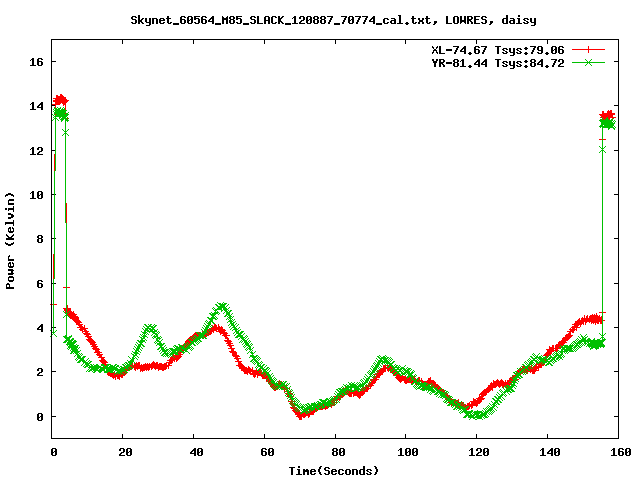Click the y-axis tick label 8
640x480 pixels.
tap(40, 239)
